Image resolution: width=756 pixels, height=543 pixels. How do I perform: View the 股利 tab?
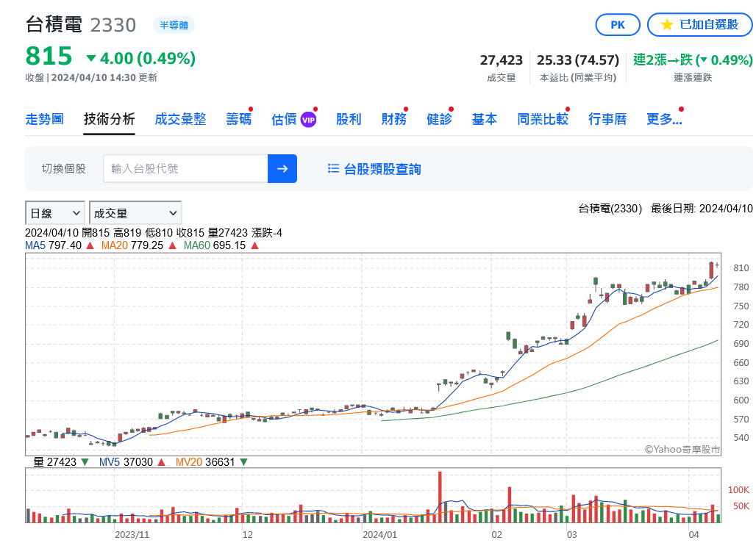349,119
